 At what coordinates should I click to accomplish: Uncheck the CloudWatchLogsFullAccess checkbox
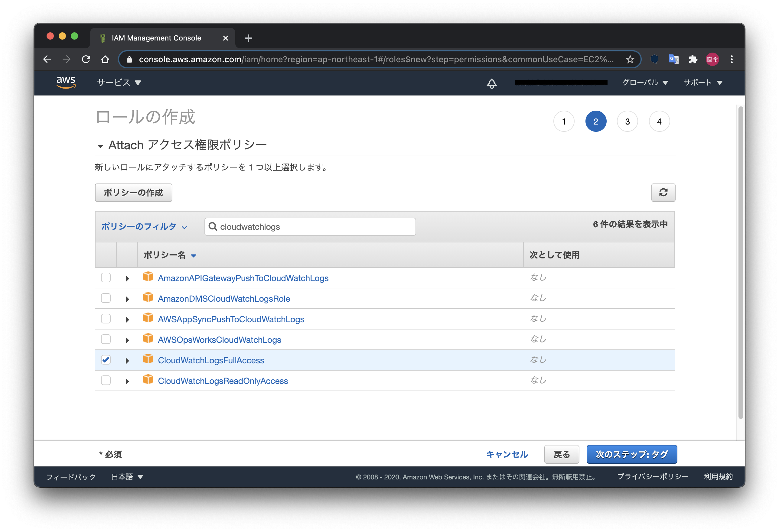point(106,360)
